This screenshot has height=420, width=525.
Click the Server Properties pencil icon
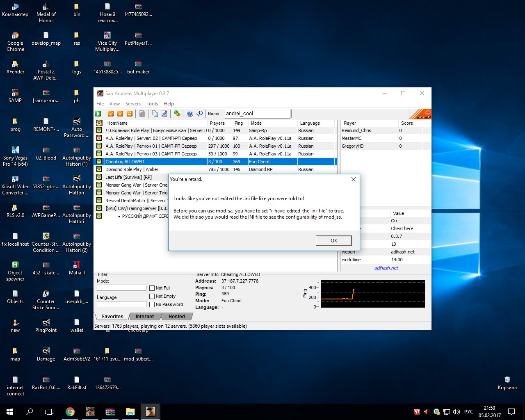[164, 114]
